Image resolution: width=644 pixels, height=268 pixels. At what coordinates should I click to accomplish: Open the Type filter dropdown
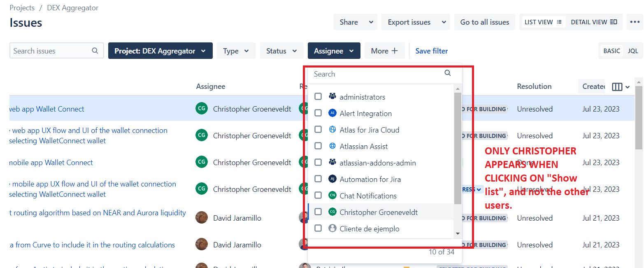click(236, 50)
